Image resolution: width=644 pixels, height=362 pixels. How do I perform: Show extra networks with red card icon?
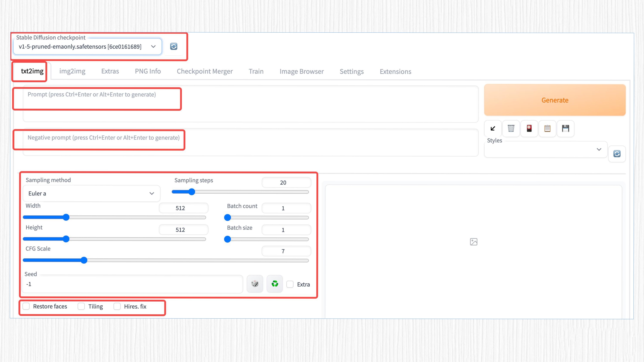[529, 128]
